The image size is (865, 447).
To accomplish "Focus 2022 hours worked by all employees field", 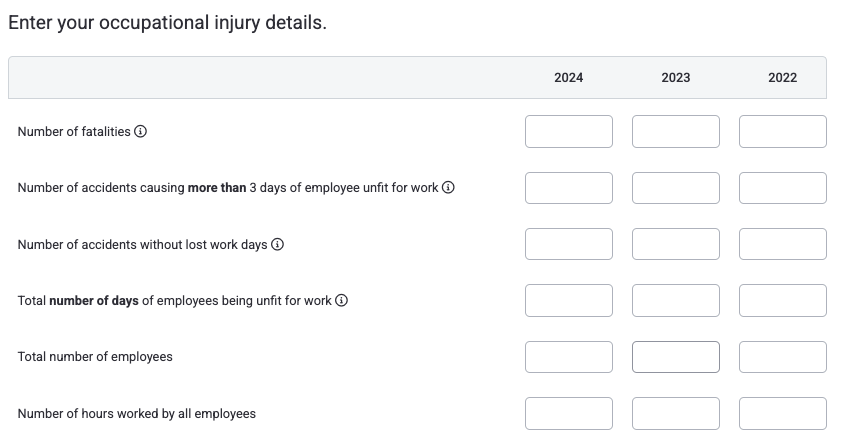I will (x=783, y=413).
